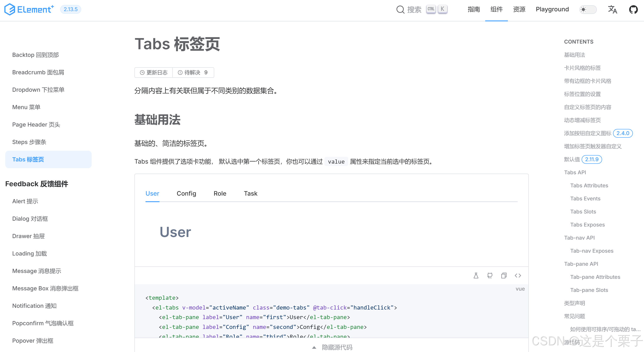Select the Role tab
644x352 pixels.
220,193
